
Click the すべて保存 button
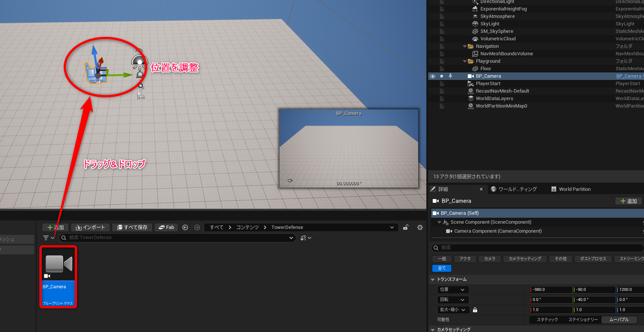click(132, 227)
